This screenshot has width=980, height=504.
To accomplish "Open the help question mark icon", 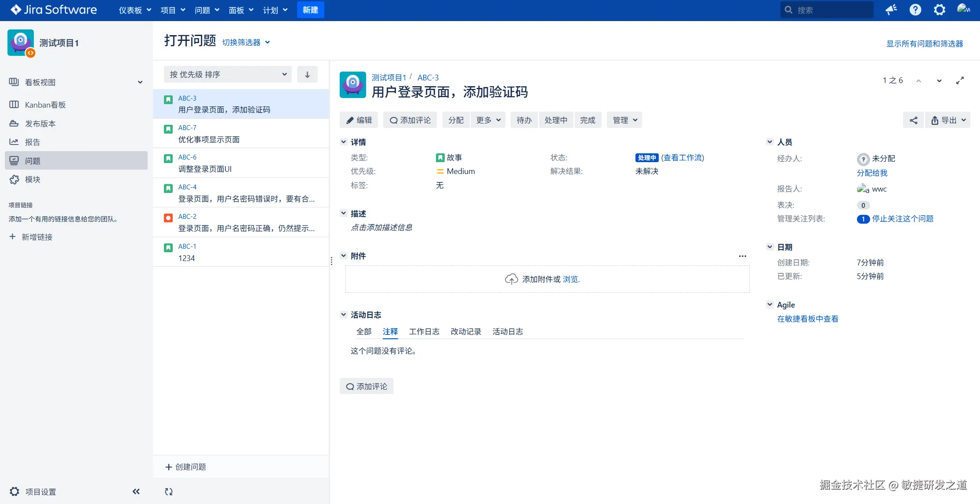I will tap(915, 10).
